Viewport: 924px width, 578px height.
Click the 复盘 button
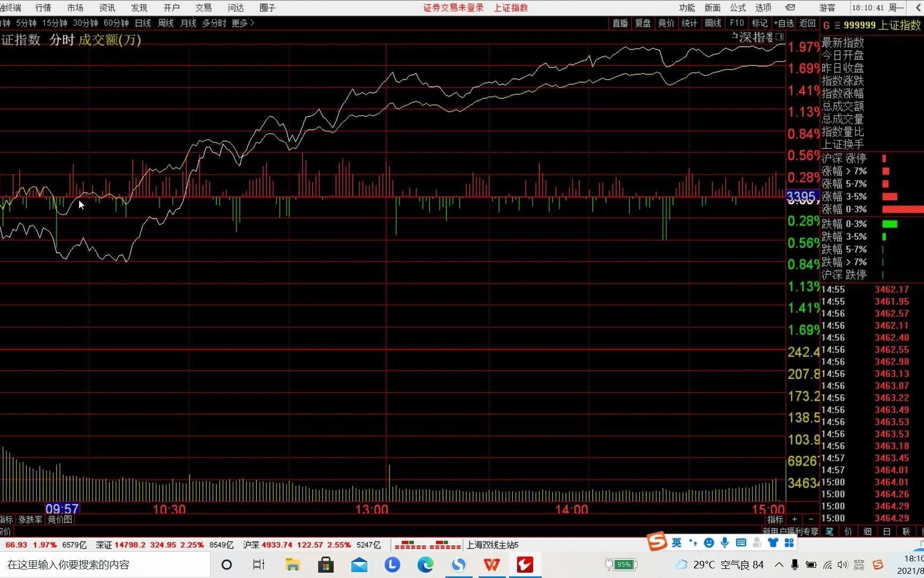tap(643, 23)
